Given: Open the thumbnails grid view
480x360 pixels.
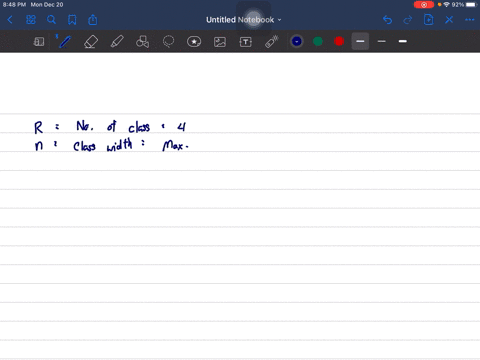Looking at the screenshot, I should click(x=31, y=20).
